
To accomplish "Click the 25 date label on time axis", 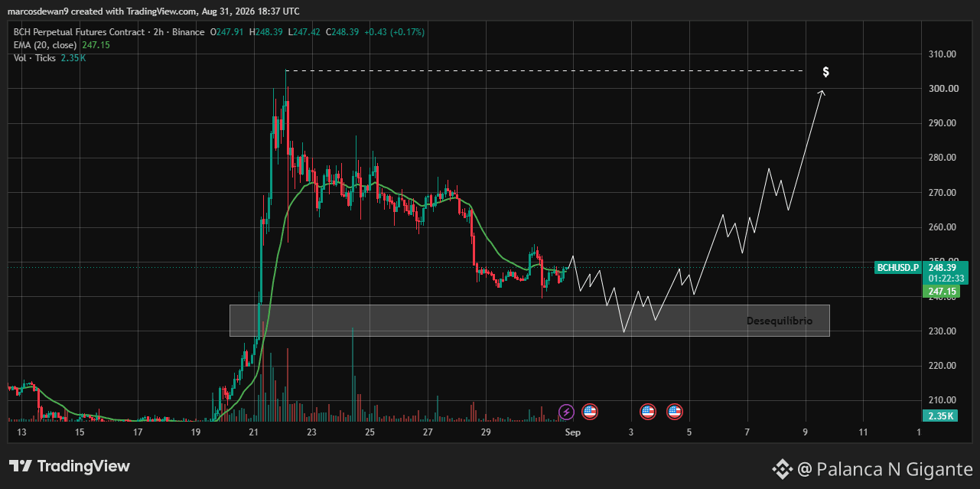I will 370,433.
